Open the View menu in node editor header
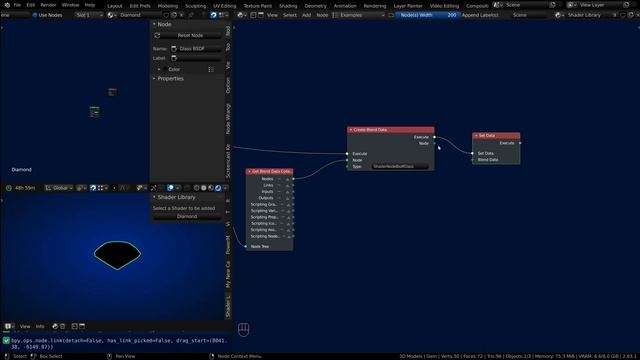640x360 pixels. (x=272, y=15)
